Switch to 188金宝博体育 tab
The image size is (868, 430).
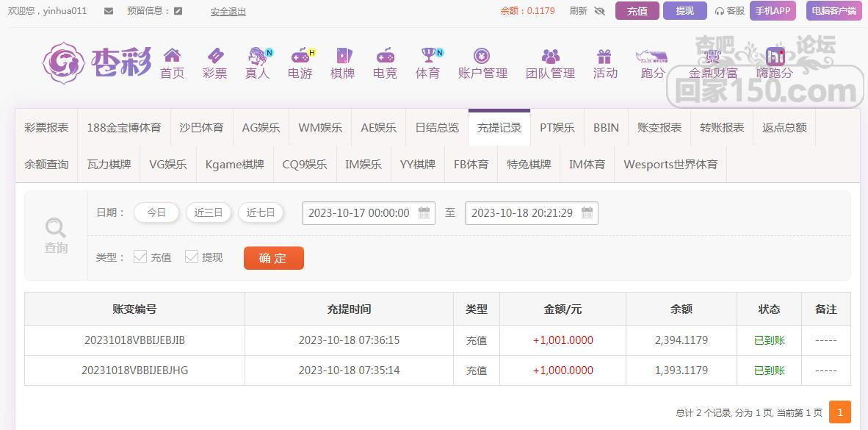(x=124, y=127)
